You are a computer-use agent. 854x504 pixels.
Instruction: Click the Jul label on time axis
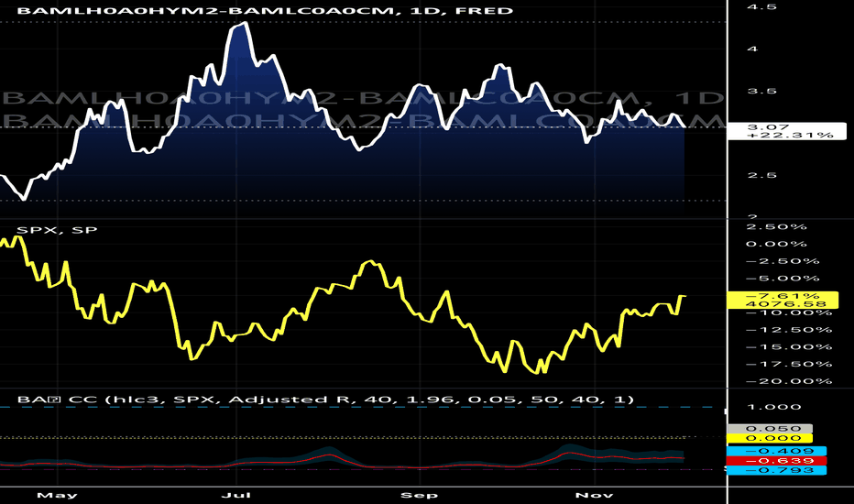point(236,495)
